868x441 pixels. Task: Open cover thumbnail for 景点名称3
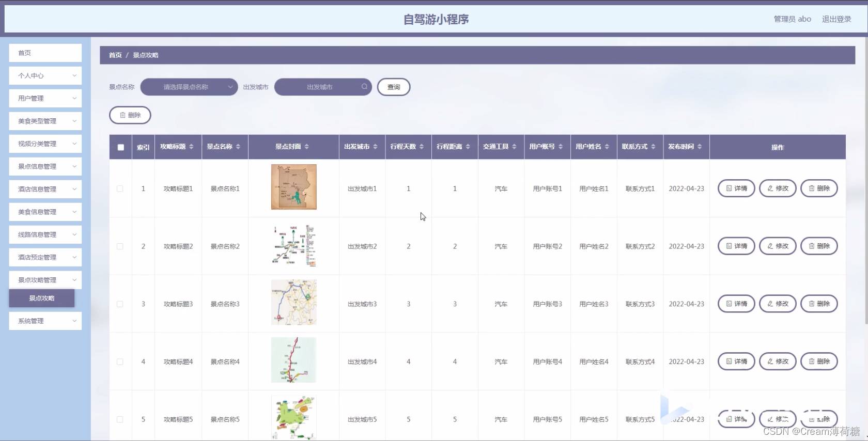294,302
